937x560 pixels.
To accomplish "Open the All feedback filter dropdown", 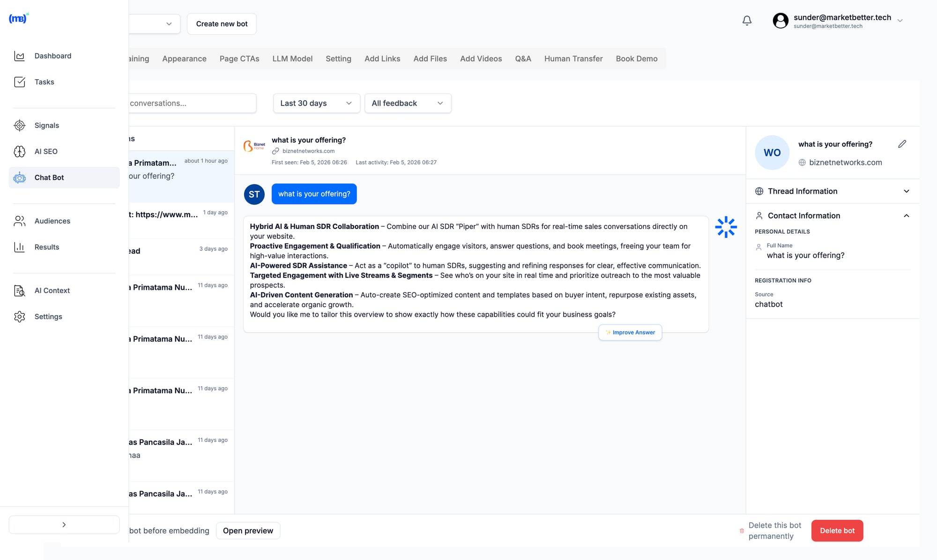I will (x=407, y=103).
